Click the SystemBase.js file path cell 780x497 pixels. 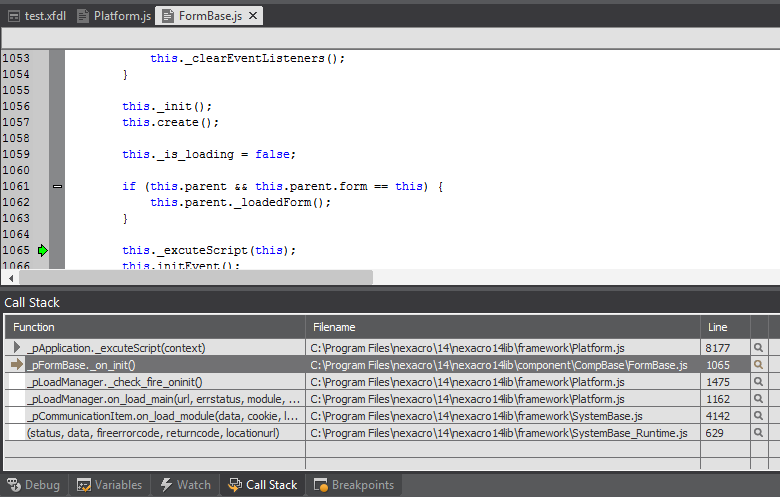pos(503,416)
